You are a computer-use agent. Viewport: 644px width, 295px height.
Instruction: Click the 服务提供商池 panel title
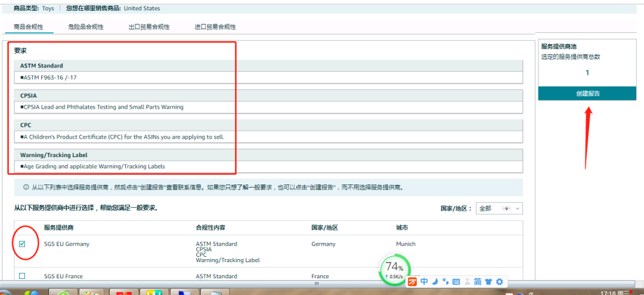tap(559, 47)
